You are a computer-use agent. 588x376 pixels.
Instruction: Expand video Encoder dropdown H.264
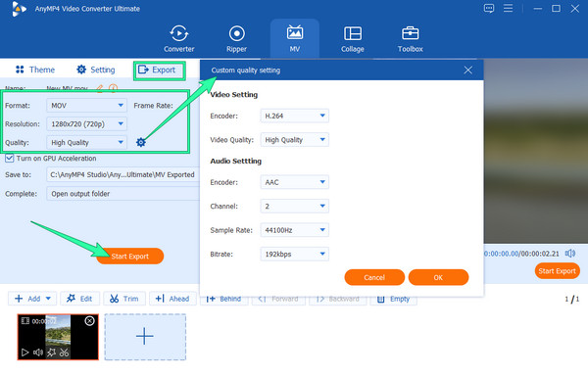pyautogui.click(x=294, y=116)
